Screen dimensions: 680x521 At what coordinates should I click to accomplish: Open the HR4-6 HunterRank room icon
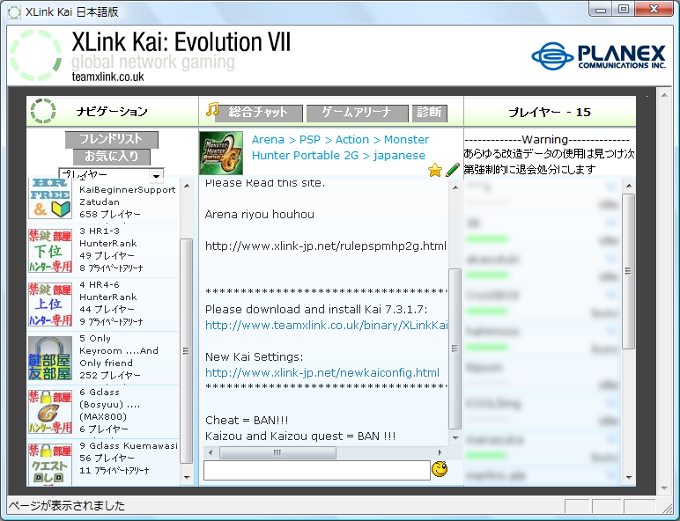coord(49,304)
